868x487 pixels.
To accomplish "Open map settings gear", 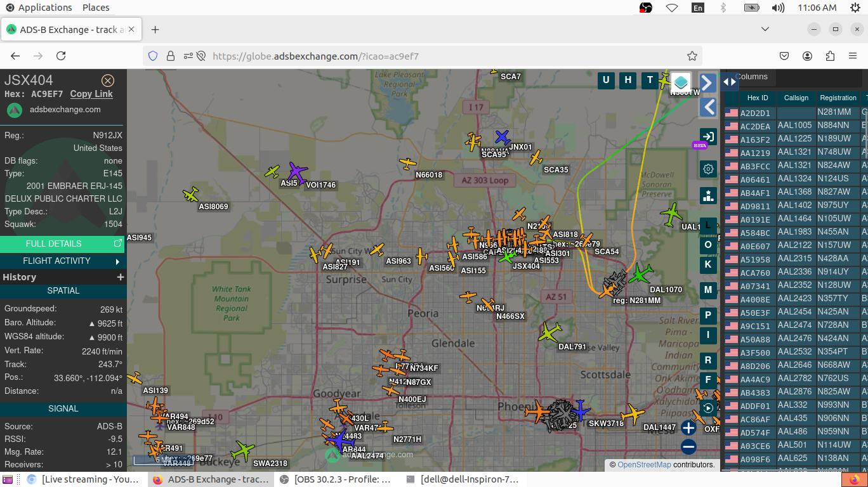I will (708, 169).
